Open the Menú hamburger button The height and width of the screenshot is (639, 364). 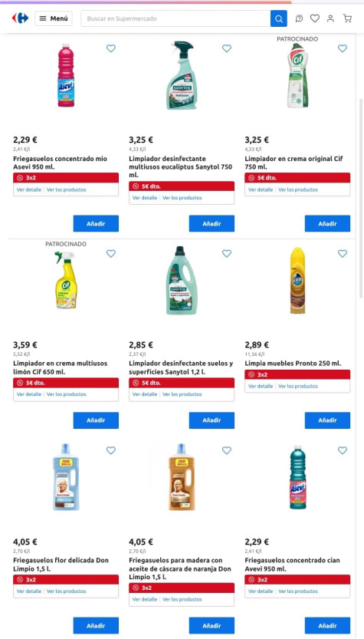(54, 18)
